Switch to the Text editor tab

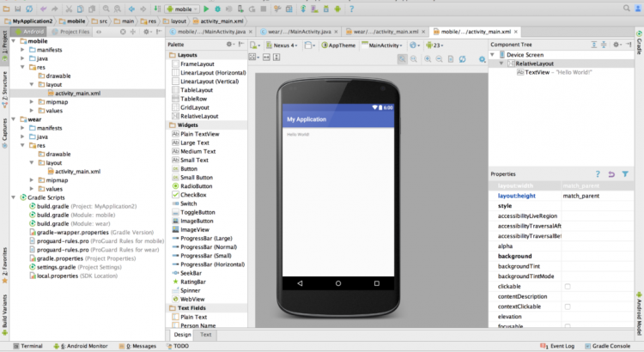pyautogui.click(x=206, y=334)
